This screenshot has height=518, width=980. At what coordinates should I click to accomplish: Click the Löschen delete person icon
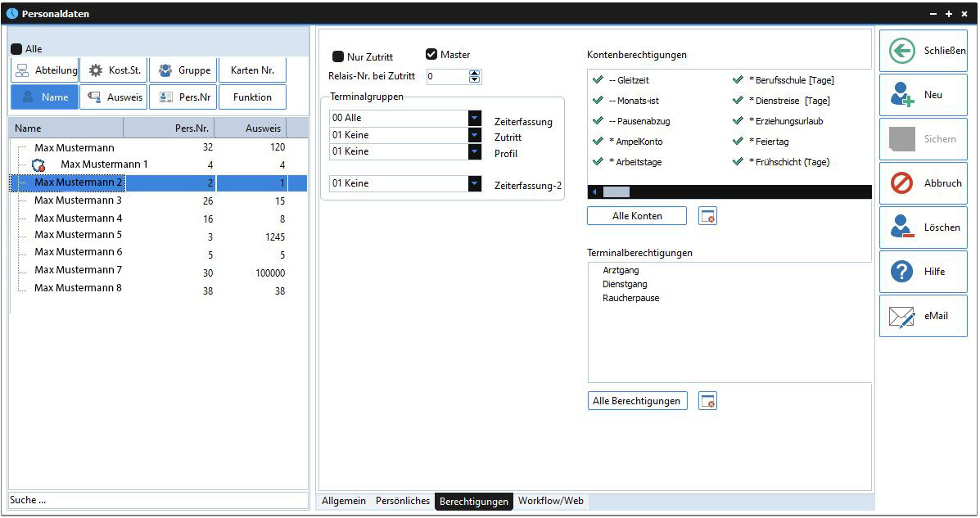(901, 227)
